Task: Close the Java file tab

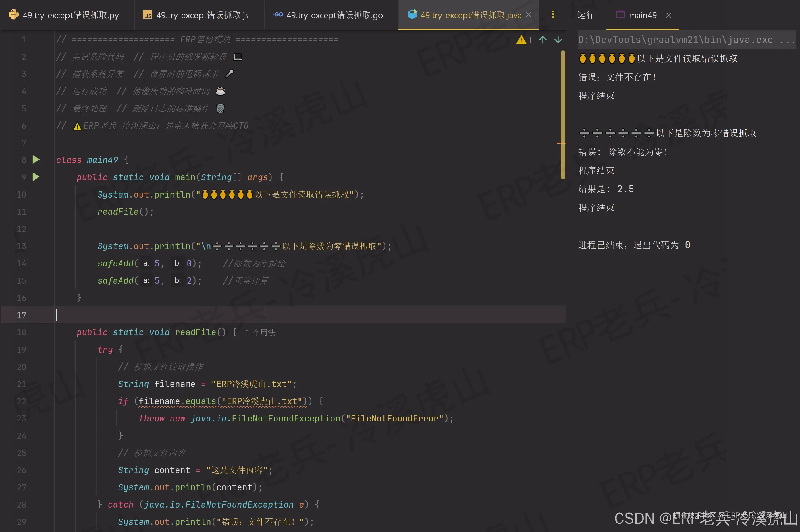Action: click(x=529, y=15)
